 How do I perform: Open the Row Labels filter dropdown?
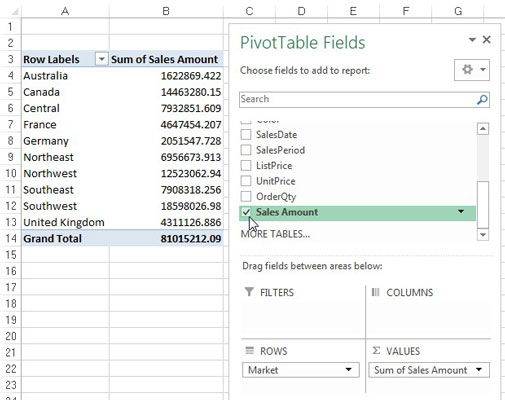coord(101,59)
